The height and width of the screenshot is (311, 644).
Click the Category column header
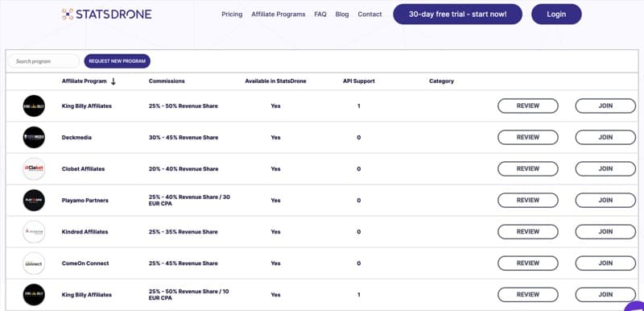pos(441,81)
